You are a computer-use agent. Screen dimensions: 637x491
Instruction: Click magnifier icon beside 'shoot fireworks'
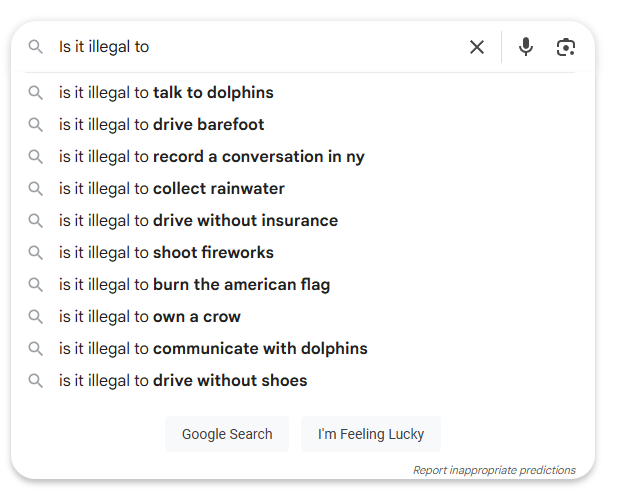[35, 253]
